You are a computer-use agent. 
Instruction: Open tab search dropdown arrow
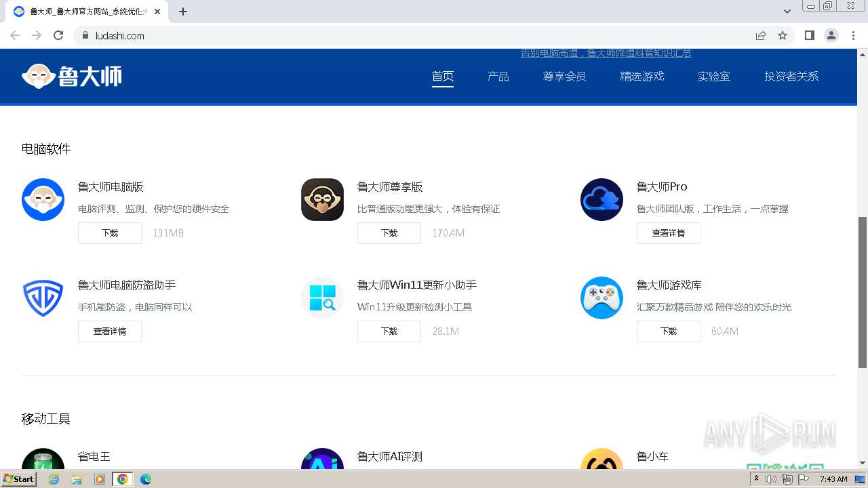pos(787,12)
